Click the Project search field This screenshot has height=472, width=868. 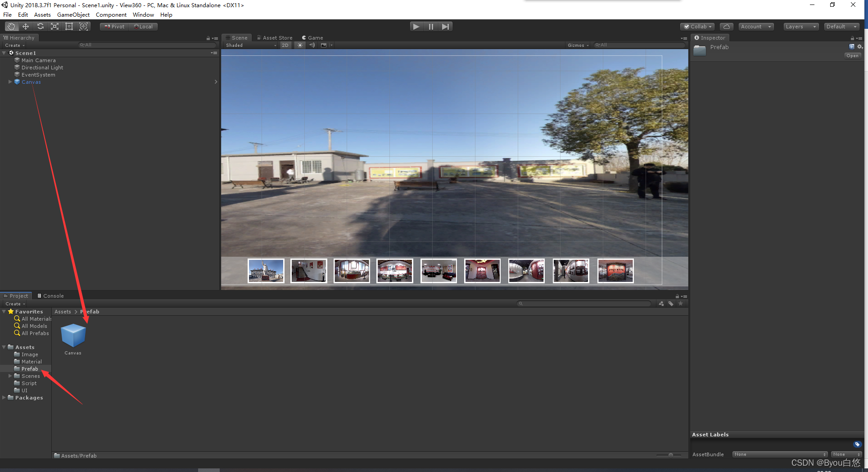584,304
